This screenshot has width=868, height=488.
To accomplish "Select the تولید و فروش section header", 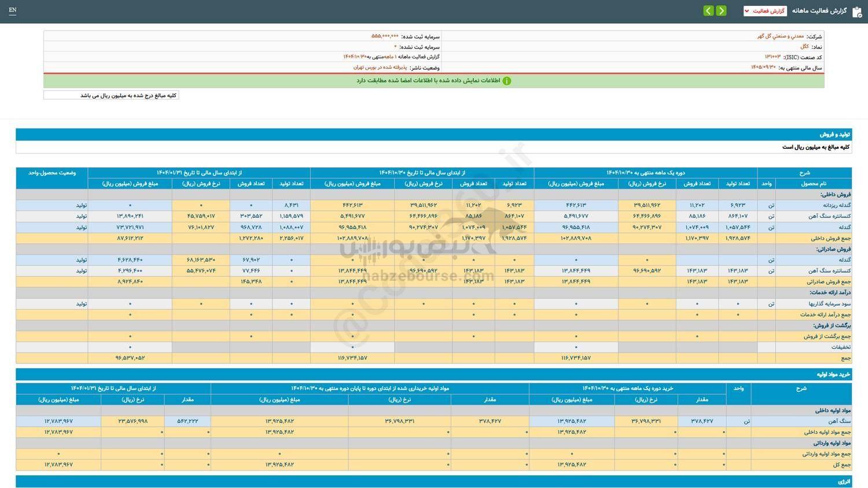I will click(x=834, y=134).
